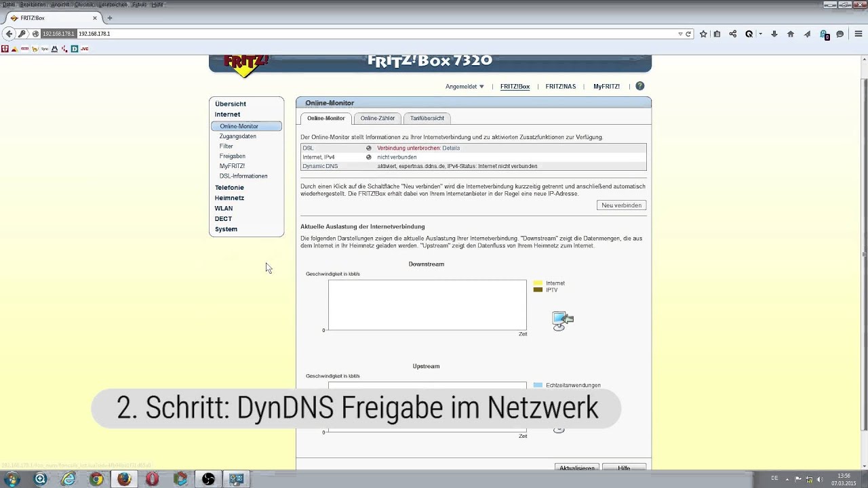
Task: Collapse the Internet menu section
Action: [228, 115]
